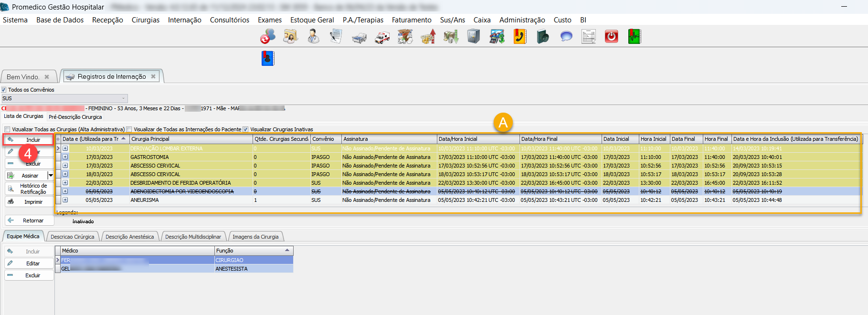Click the red power button icon
Screen dimensions: 868x315
click(x=611, y=37)
